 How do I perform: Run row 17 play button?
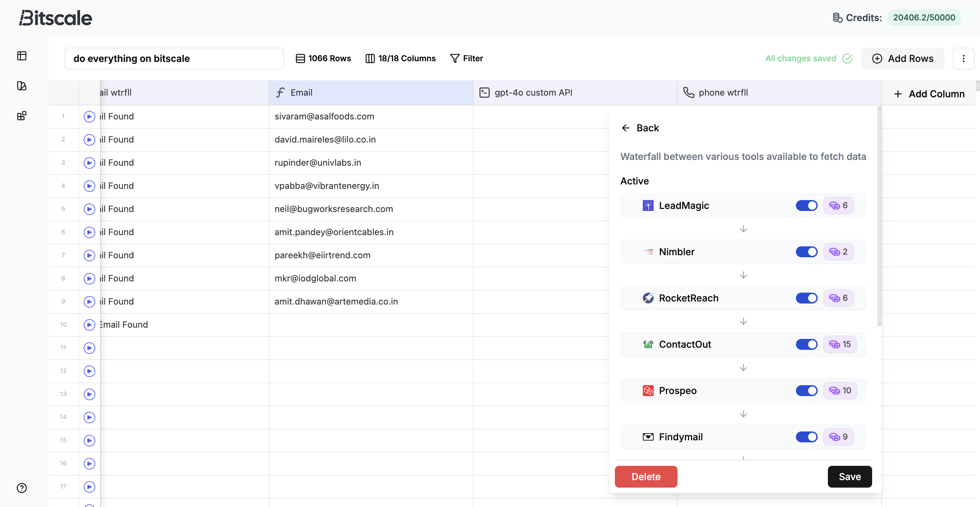[89, 487]
